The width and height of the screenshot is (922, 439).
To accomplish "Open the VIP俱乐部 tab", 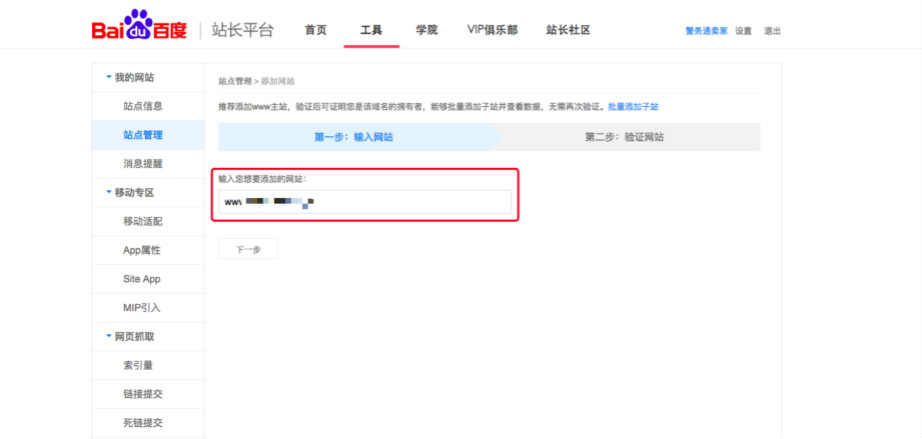I will point(492,30).
